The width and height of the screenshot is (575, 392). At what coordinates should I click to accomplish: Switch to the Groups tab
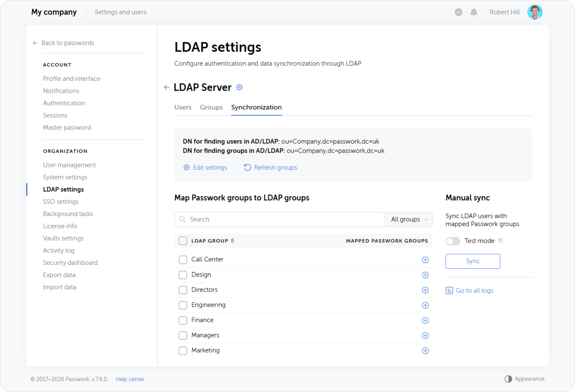[x=211, y=107]
